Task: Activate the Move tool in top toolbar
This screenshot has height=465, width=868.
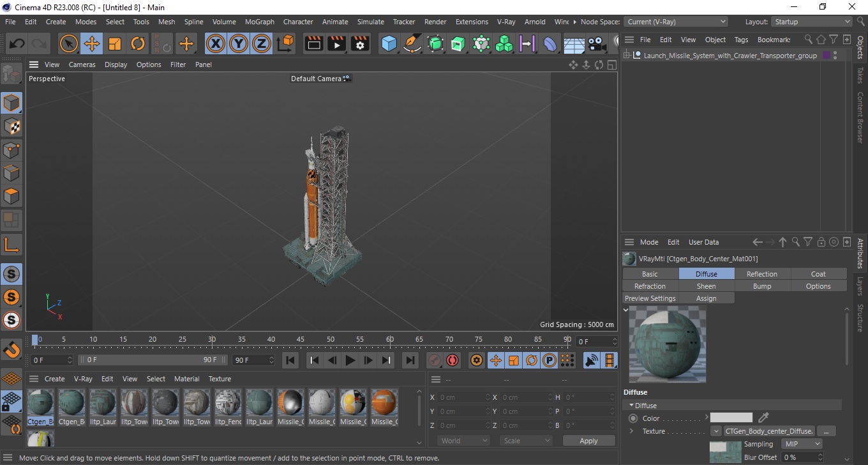Action: click(92, 43)
